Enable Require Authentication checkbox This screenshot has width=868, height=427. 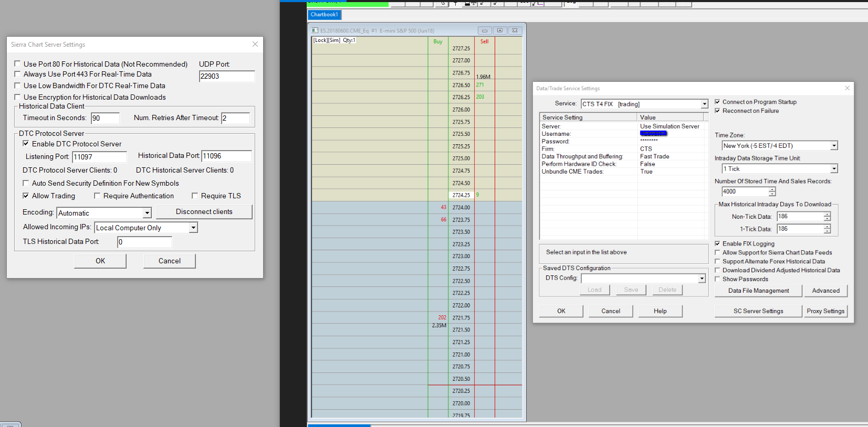click(97, 196)
